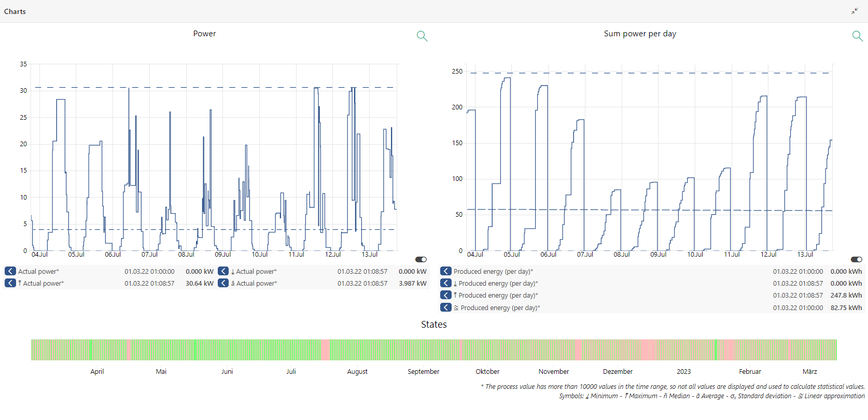
Task: Click the magnifier icon on the Power chart
Action: point(422,36)
